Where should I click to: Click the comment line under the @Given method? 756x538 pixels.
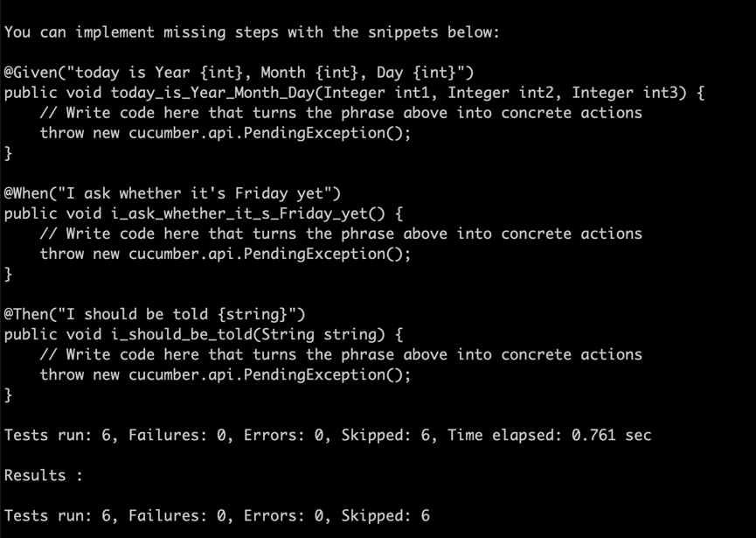click(x=341, y=113)
